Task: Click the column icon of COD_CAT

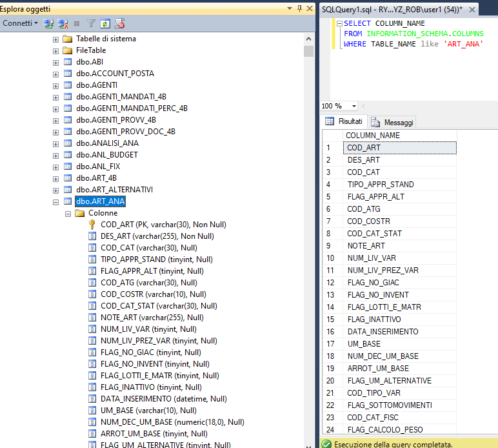Action: [92, 248]
